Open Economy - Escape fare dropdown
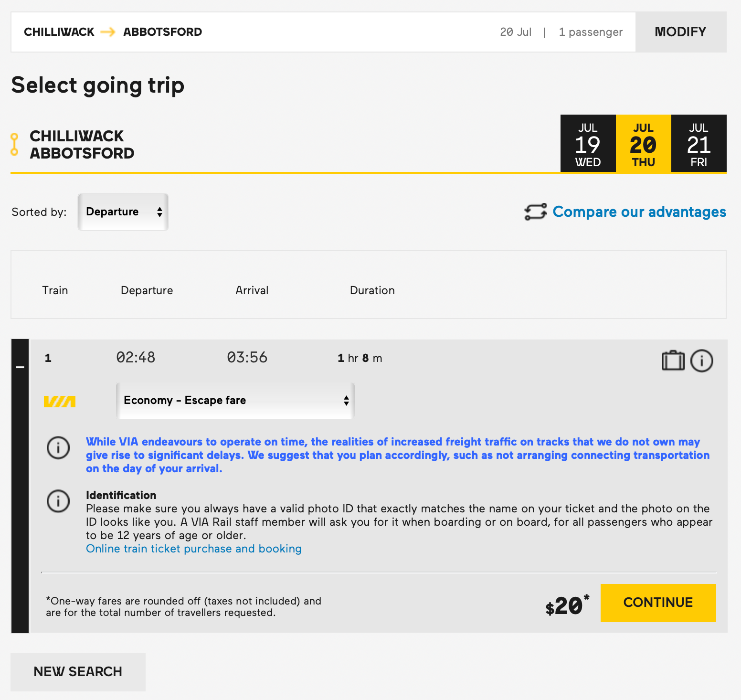The width and height of the screenshot is (741, 700). click(235, 401)
